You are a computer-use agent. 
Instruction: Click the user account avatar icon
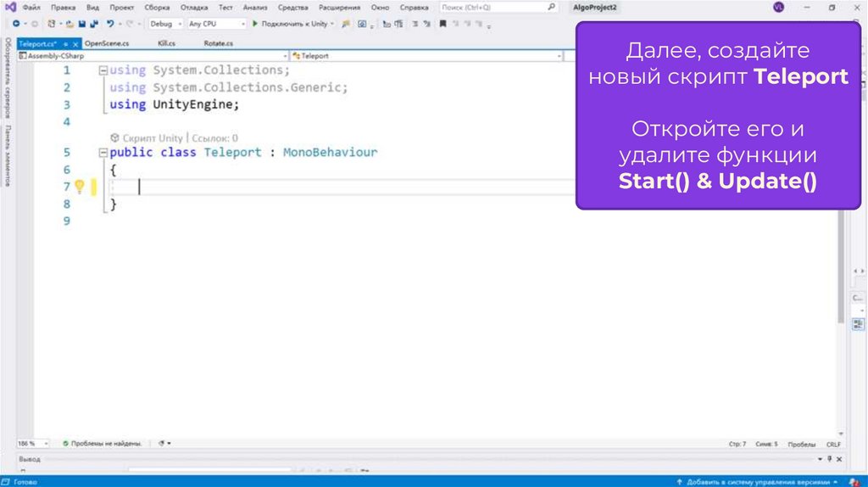point(778,7)
